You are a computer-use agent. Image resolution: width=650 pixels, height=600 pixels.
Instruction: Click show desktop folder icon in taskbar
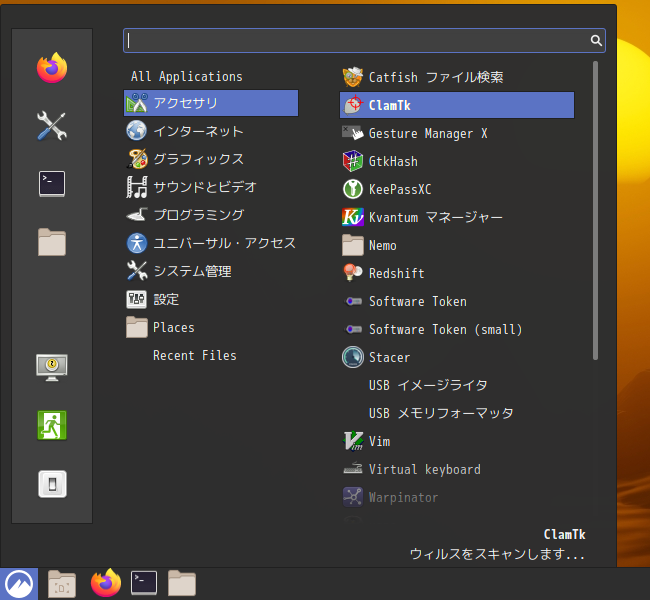[62, 584]
